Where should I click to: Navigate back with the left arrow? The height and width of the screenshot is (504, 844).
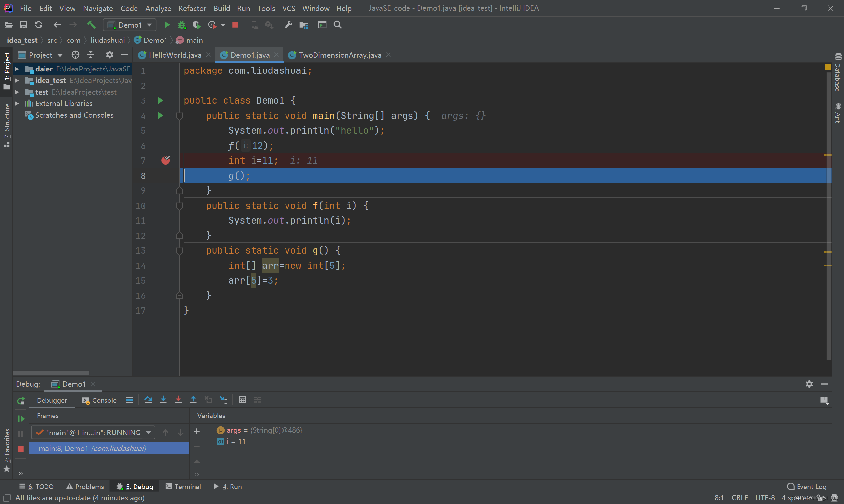(57, 25)
